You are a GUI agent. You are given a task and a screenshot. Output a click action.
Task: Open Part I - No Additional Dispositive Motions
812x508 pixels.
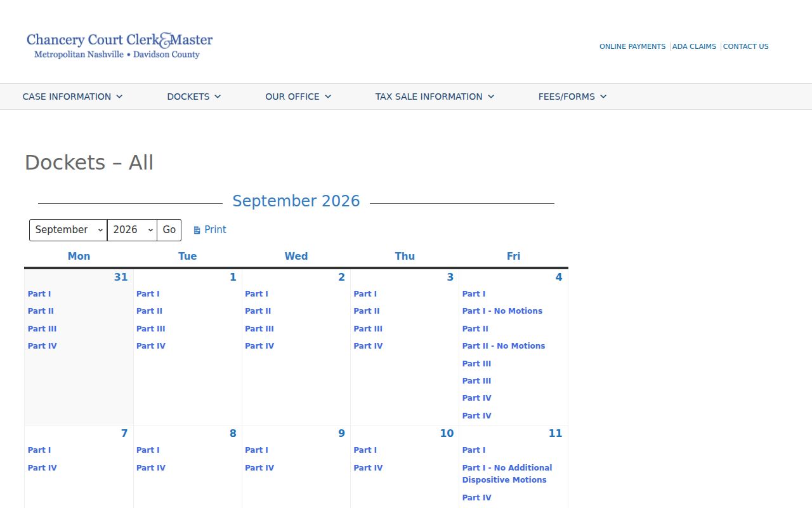click(507, 474)
